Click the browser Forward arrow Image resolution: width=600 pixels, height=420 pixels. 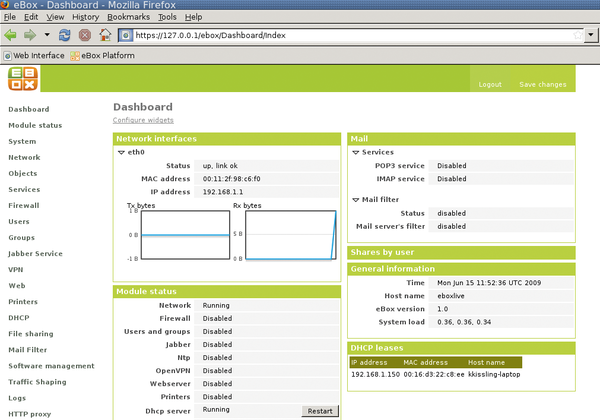38,35
